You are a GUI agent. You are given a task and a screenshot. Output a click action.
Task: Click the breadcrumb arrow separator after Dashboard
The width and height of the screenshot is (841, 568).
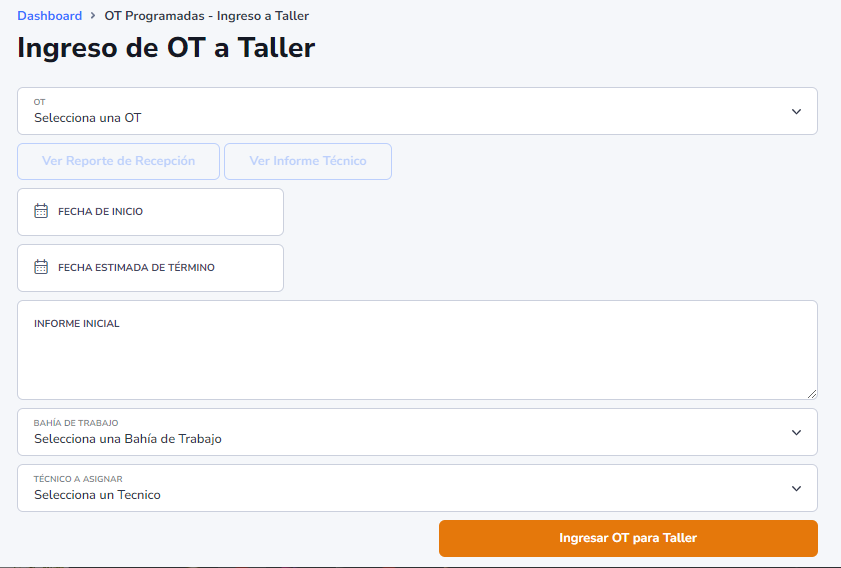93,16
